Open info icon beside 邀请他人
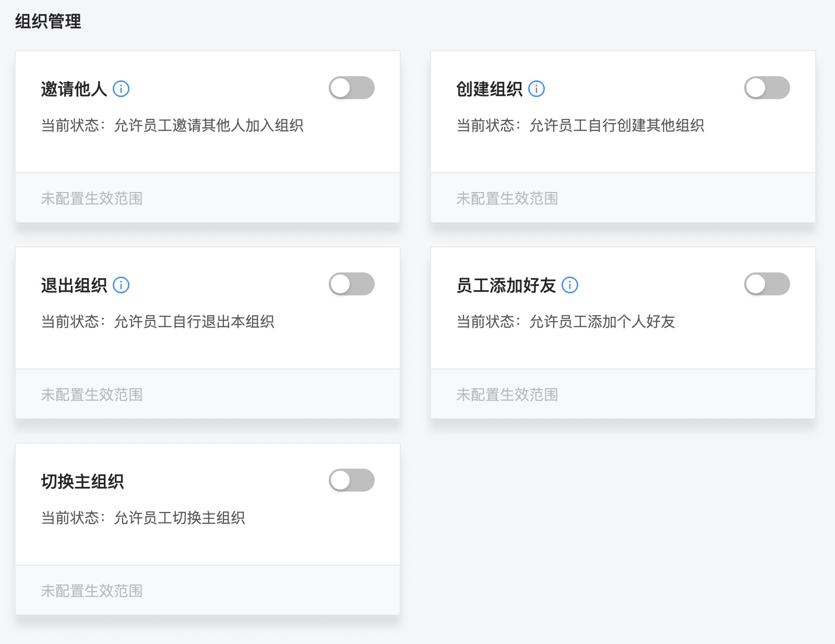 click(x=121, y=89)
